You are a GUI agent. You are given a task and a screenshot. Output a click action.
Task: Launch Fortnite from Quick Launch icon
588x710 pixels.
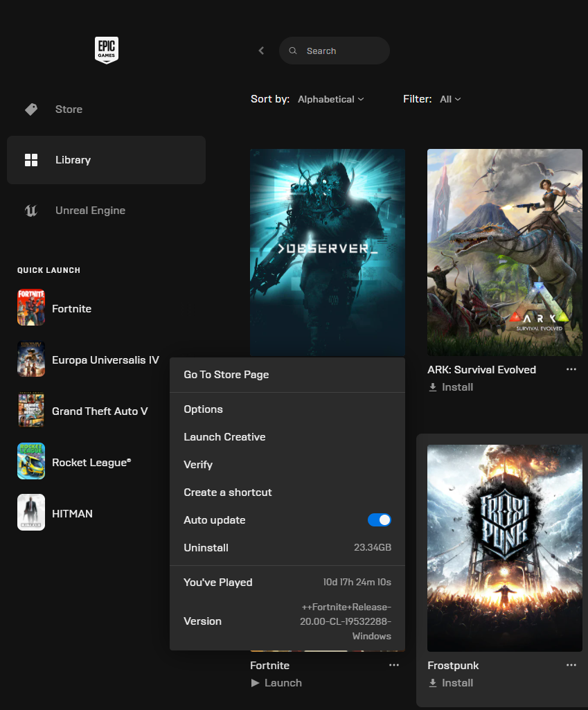tap(31, 308)
